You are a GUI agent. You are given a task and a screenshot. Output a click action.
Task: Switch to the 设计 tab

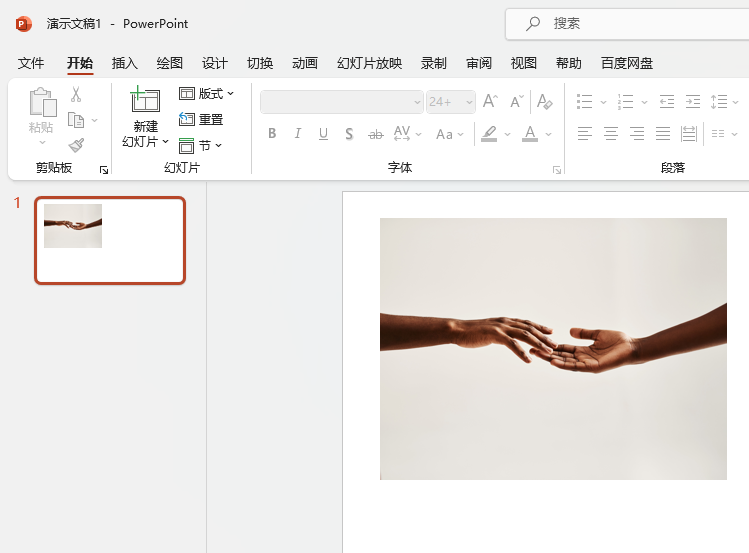coord(214,63)
